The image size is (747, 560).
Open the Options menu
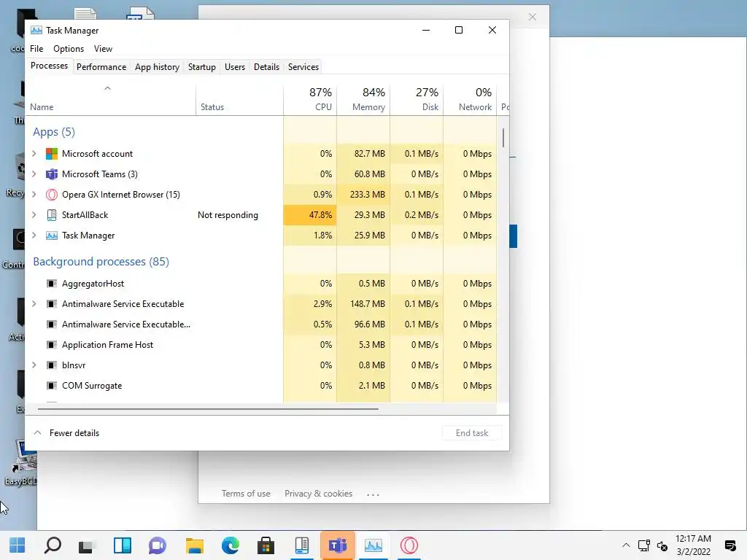(x=69, y=49)
